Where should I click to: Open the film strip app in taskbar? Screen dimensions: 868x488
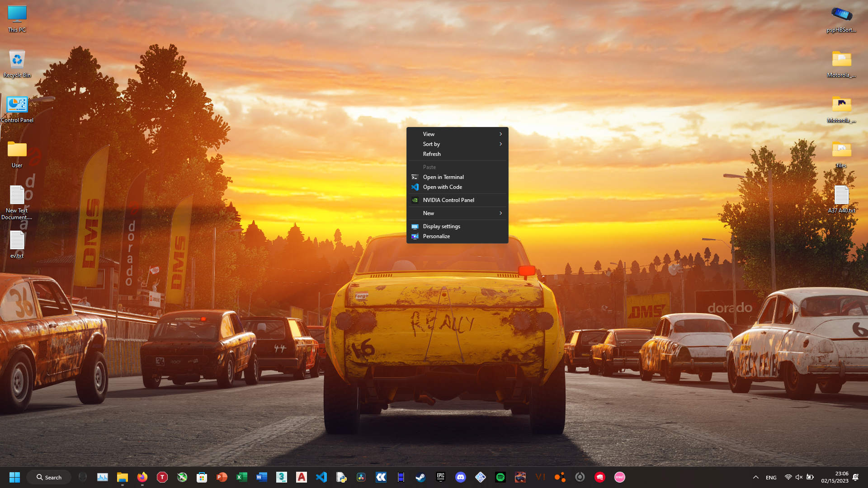401,477
